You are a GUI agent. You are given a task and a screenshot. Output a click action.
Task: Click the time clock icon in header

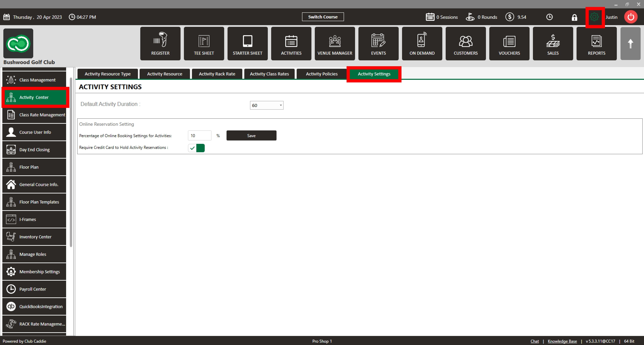coord(549,17)
